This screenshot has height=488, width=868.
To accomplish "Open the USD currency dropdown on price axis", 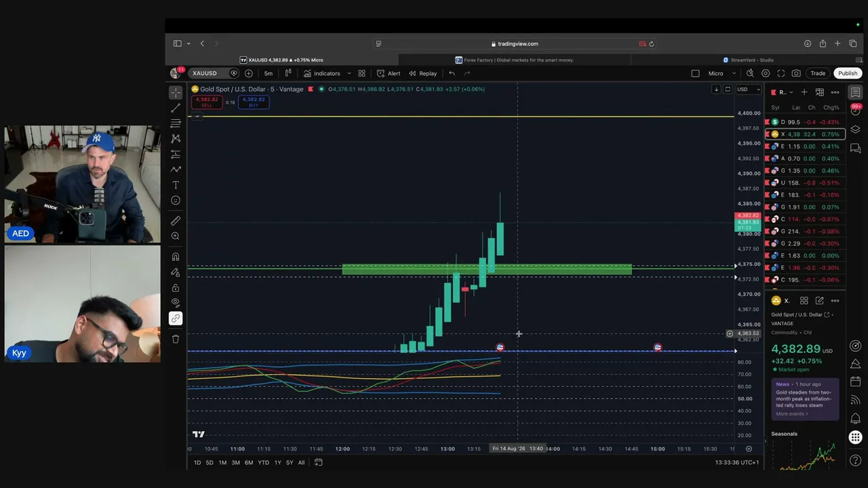I will pos(749,89).
